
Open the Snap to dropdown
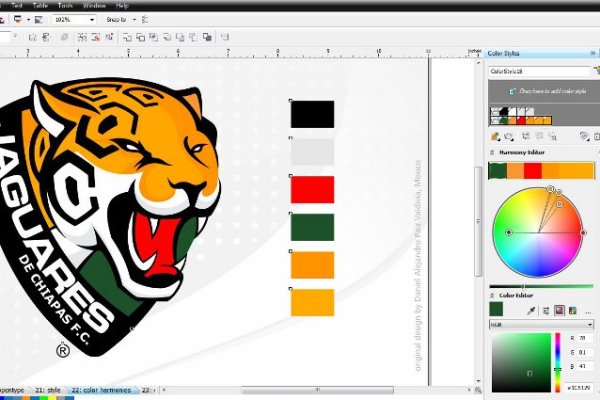(x=134, y=20)
